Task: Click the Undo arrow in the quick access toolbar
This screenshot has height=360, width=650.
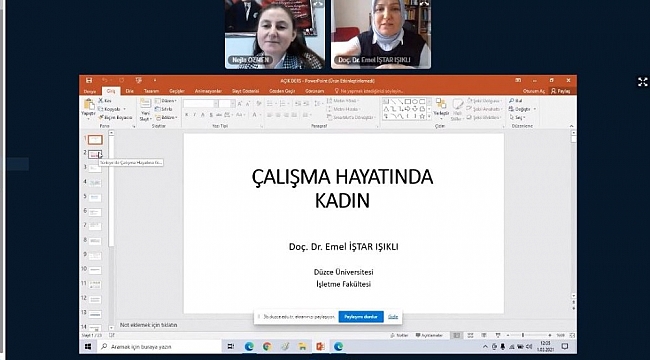Action: click(x=105, y=80)
